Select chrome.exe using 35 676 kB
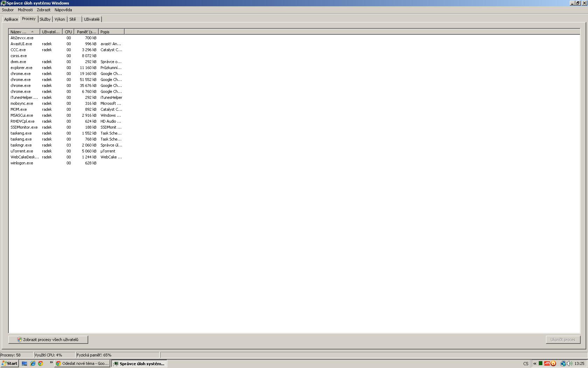588x368 pixels. 66,86
